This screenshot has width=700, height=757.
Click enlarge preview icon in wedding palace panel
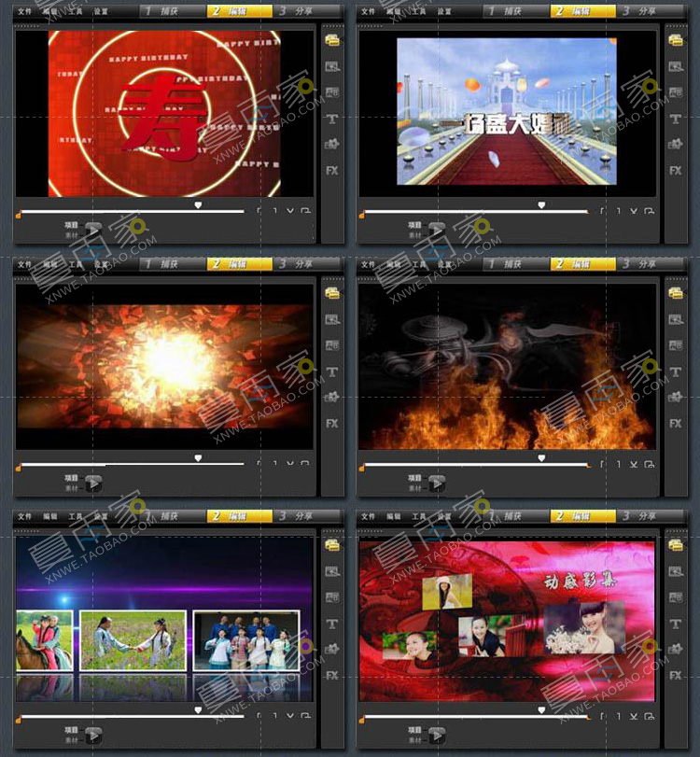(x=649, y=211)
